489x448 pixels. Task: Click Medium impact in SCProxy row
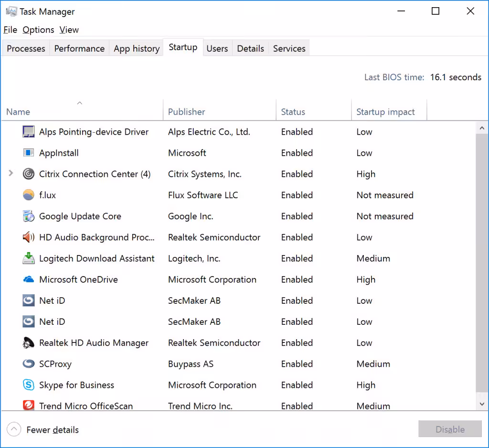[373, 364]
